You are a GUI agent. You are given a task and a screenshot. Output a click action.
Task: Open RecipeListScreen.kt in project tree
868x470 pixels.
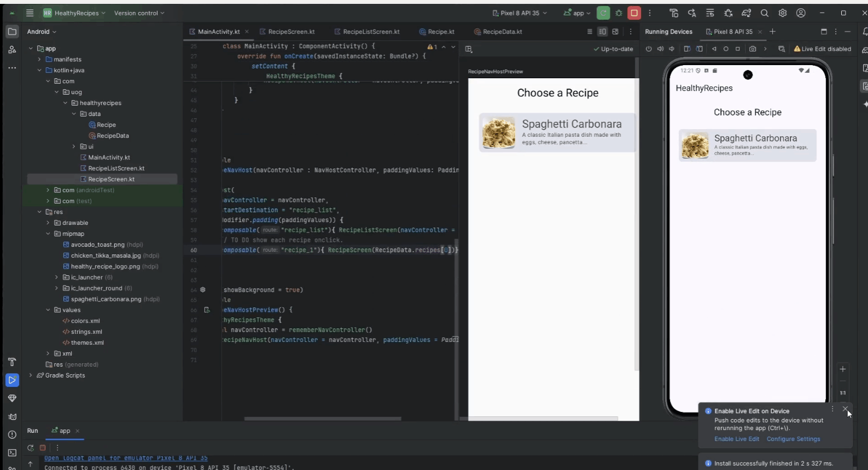[112, 169]
